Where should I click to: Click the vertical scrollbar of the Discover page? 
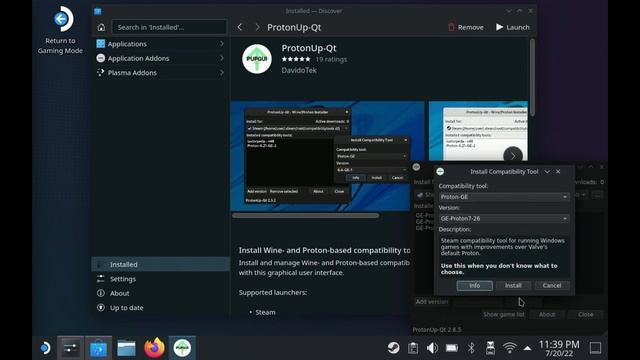(532, 78)
